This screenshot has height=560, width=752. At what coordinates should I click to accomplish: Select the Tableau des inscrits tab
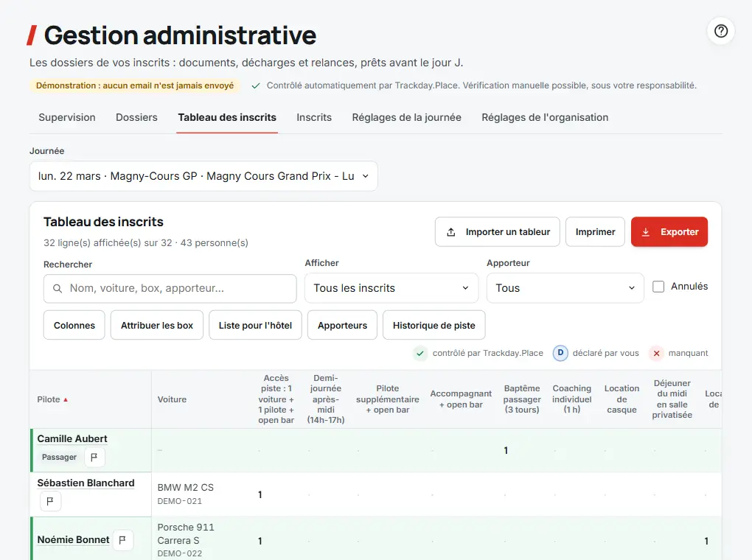tap(227, 117)
